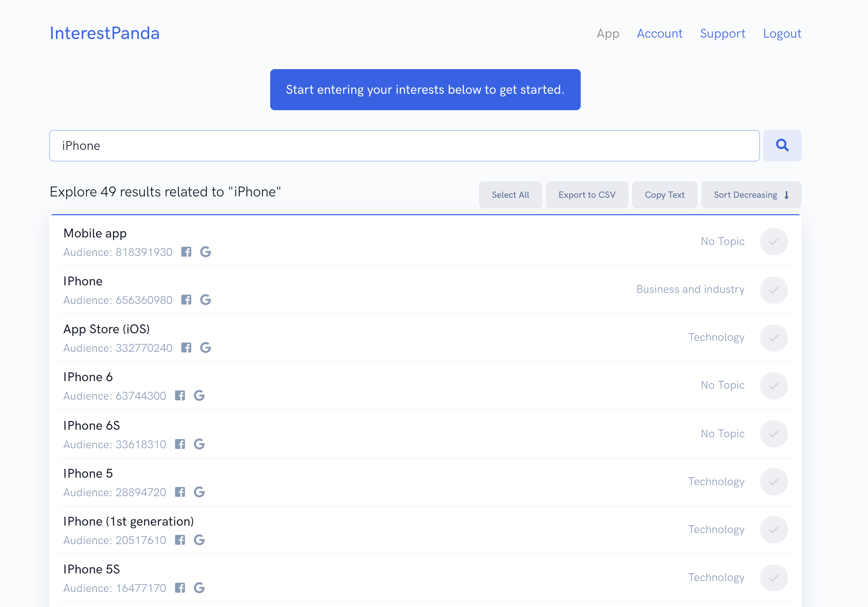
Task: Click the magnifying glass search button
Action: click(782, 146)
